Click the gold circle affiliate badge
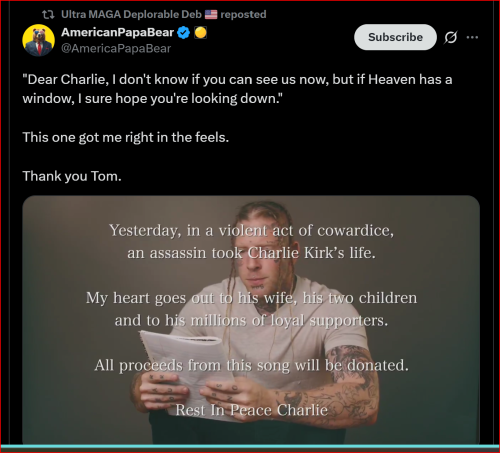This screenshot has width=500, height=453. [200, 33]
